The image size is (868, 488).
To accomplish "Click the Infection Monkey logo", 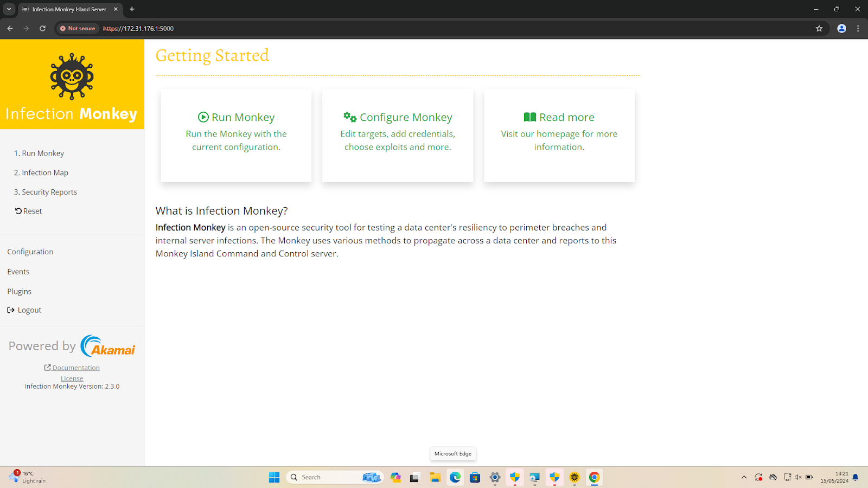I will 72,84.
